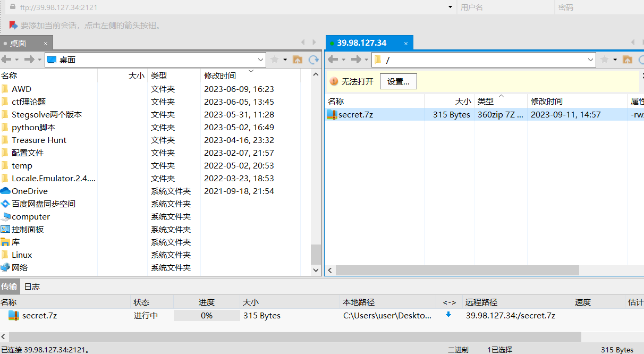Close the 桌面 local tab
The height and width of the screenshot is (354, 644).
46,44
